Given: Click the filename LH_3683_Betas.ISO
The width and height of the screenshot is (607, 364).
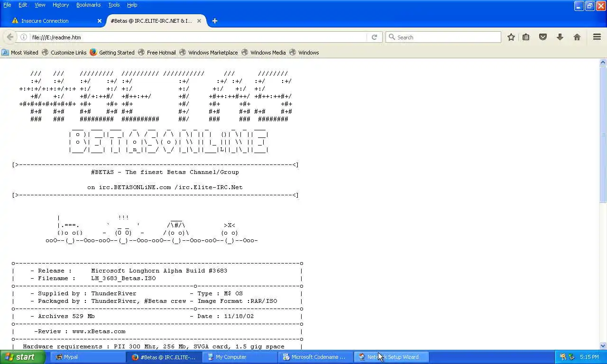Looking at the screenshot, I should click(x=123, y=278).
